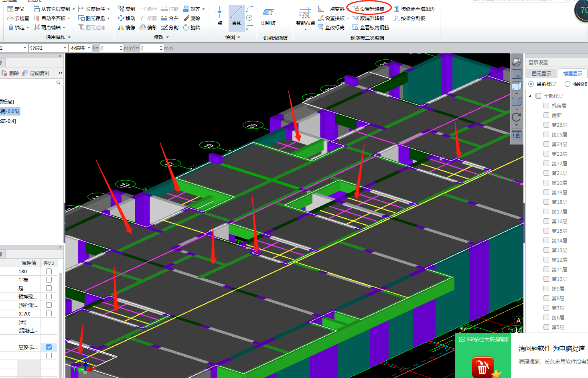Screen dimensions: 588x378
Task: Click 查改标高 check elevation tool
Action: click(331, 27)
